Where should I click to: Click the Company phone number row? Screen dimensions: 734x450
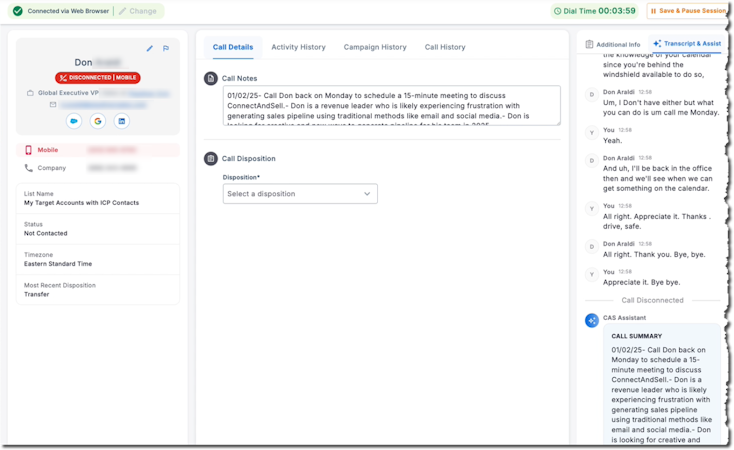click(98, 168)
